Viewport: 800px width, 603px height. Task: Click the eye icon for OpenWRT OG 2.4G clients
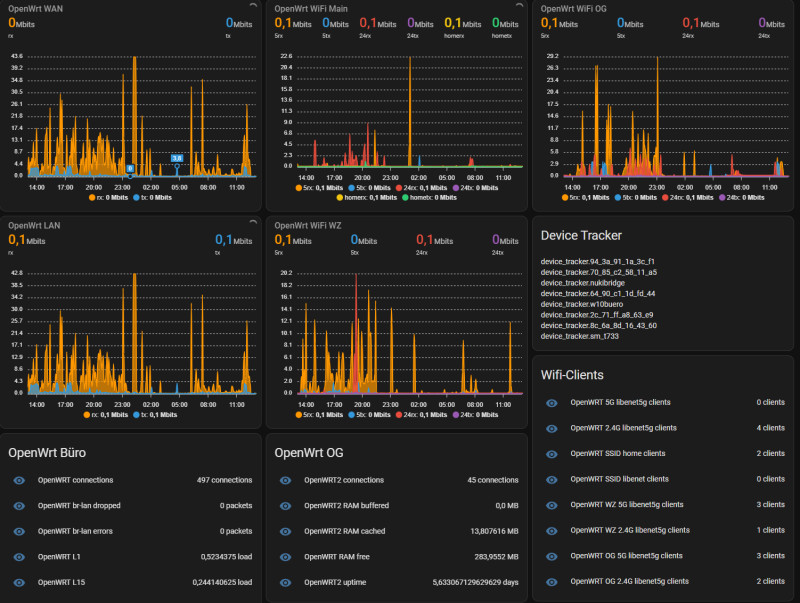pyautogui.click(x=551, y=581)
